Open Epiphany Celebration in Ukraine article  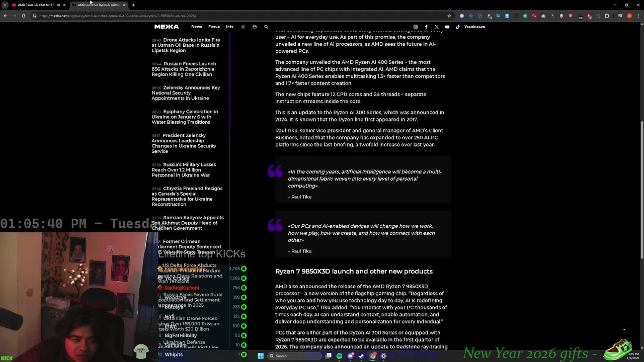click(x=185, y=117)
